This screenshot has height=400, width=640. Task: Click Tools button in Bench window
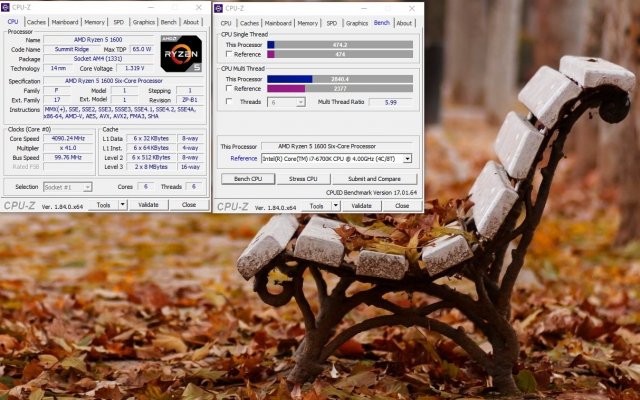[316, 206]
